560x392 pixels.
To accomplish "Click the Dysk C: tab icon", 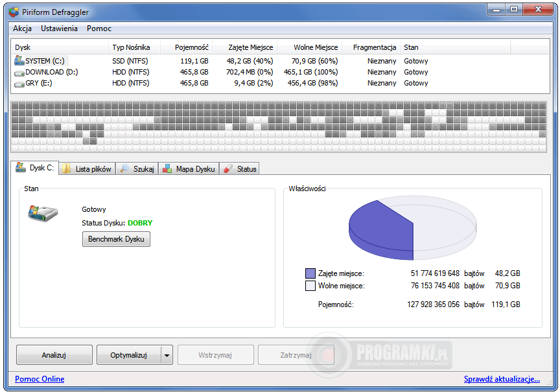I will pyautogui.click(x=21, y=167).
